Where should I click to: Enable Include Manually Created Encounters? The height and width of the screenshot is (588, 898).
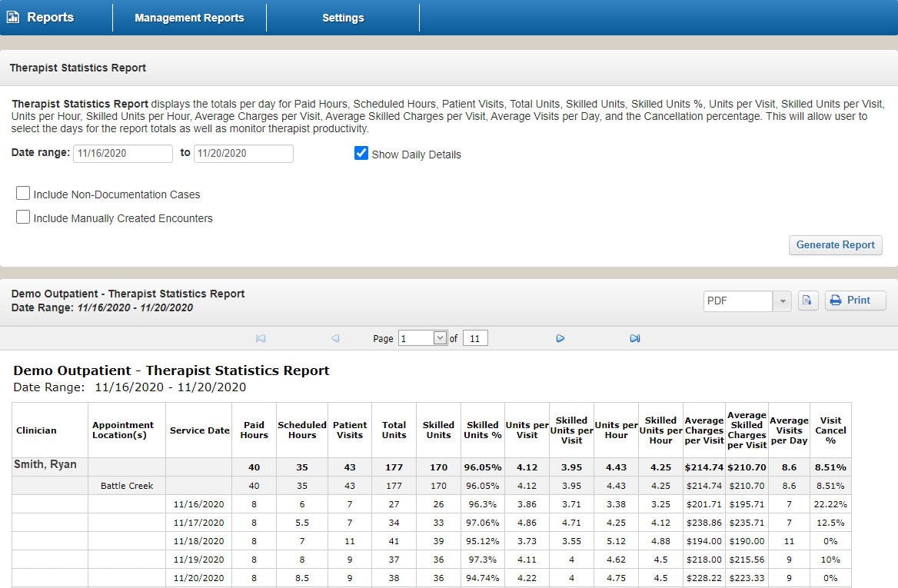pyautogui.click(x=23, y=217)
